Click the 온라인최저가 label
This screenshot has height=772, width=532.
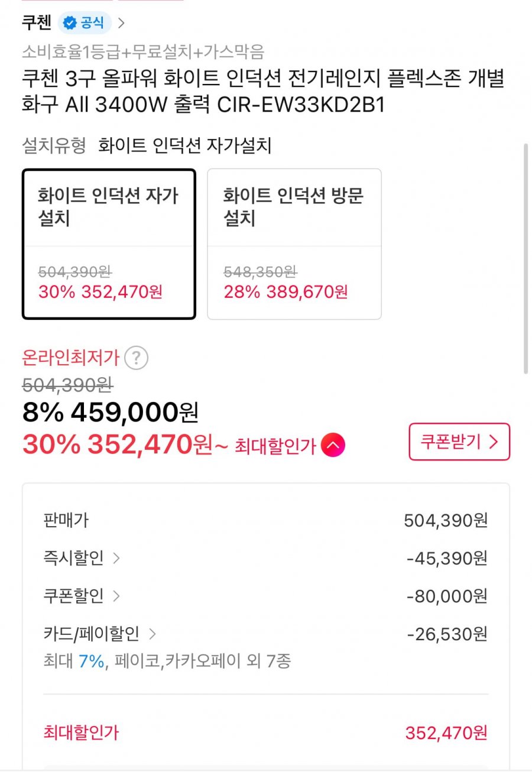click(71, 358)
